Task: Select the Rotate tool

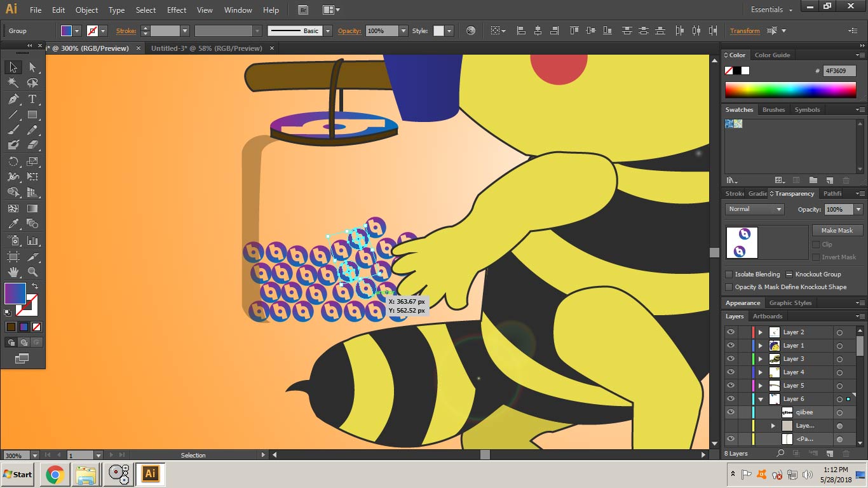Action: coord(13,161)
